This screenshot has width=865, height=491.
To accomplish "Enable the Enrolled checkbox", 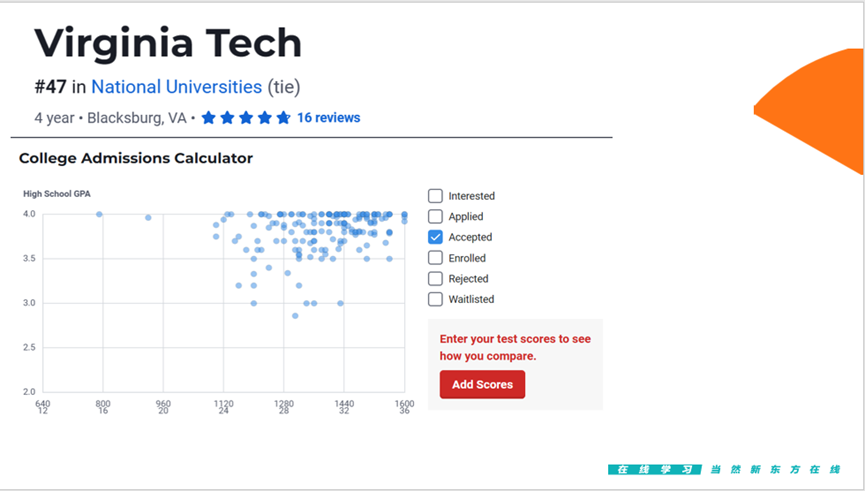I will pos(435,258).
